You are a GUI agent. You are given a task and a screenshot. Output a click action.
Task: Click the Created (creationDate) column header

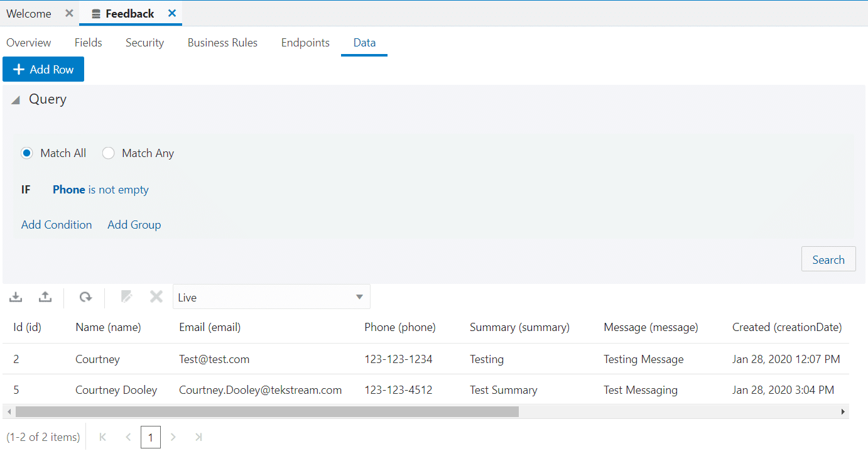click(787, 327)
